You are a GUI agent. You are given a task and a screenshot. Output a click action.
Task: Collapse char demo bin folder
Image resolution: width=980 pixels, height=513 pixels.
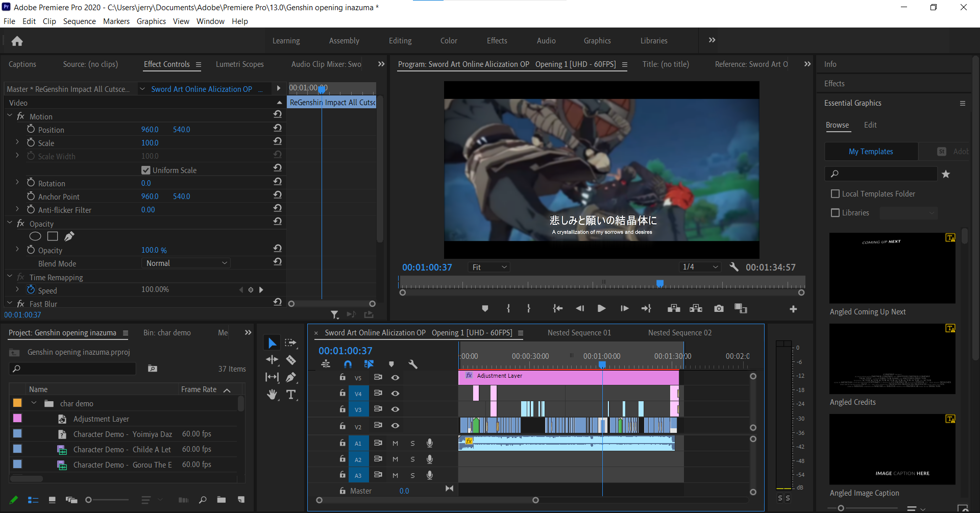[x=34, y=403]
